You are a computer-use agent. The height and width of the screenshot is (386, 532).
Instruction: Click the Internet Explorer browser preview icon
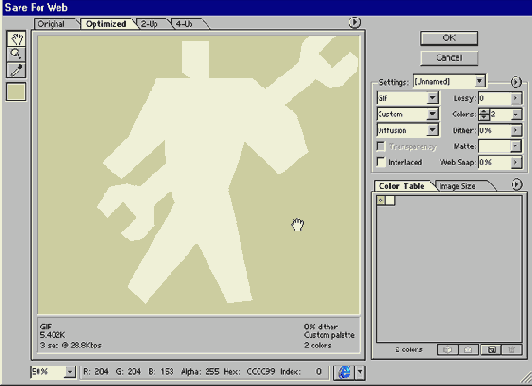(344, 372)
